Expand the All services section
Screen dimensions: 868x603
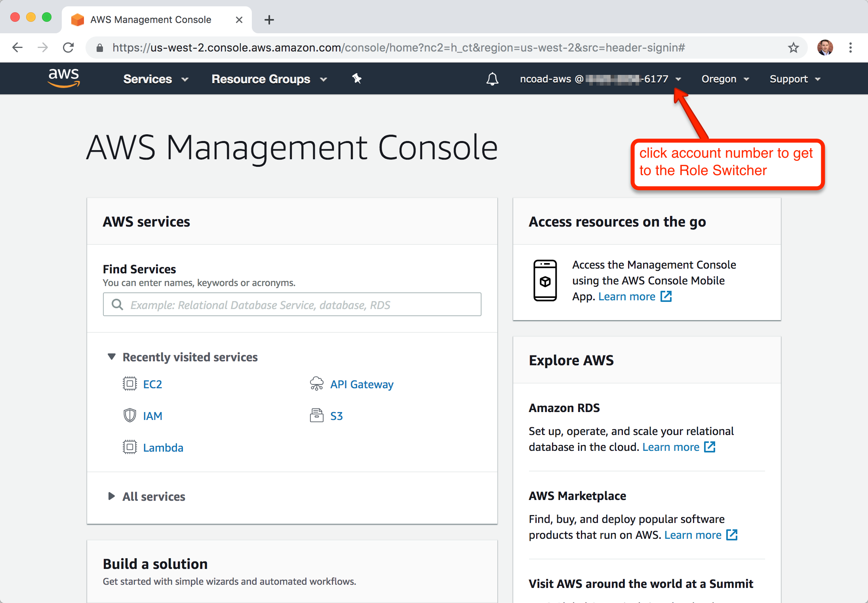click(x=112, y=496)
